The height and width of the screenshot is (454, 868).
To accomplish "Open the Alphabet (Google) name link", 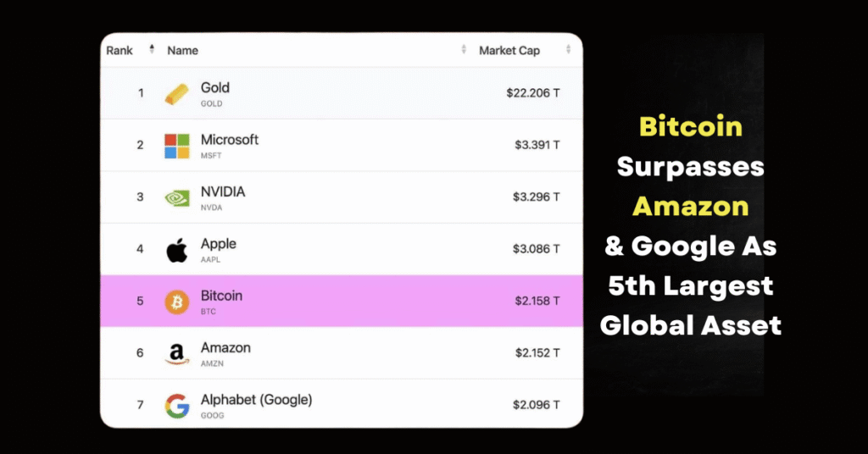I will click(256, 400).
